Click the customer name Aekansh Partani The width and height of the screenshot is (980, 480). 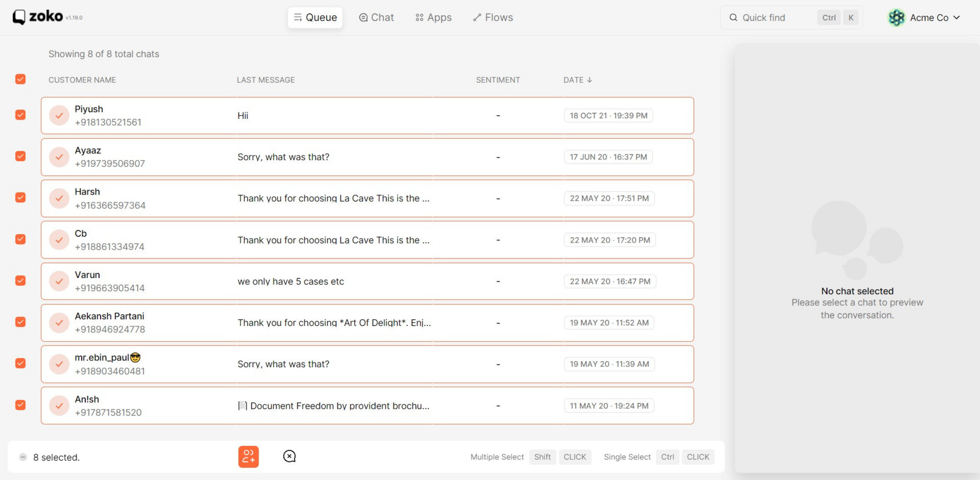110,316
